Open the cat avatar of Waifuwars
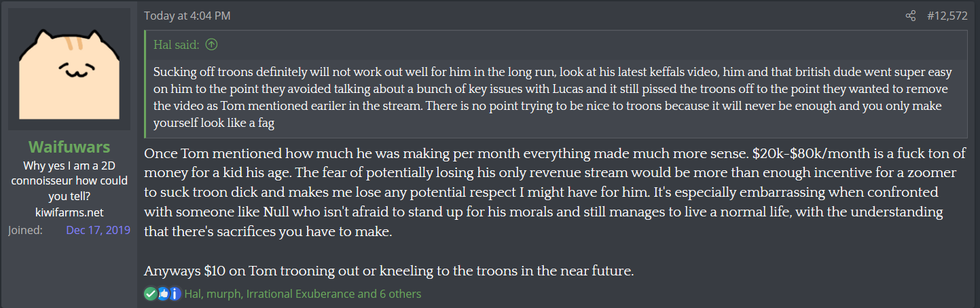 tap(69, 69)
